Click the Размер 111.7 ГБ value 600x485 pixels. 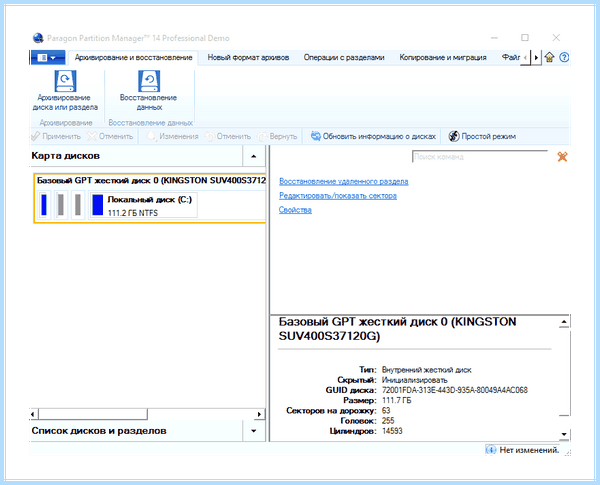pyautogui.click(x=397, y=400)
